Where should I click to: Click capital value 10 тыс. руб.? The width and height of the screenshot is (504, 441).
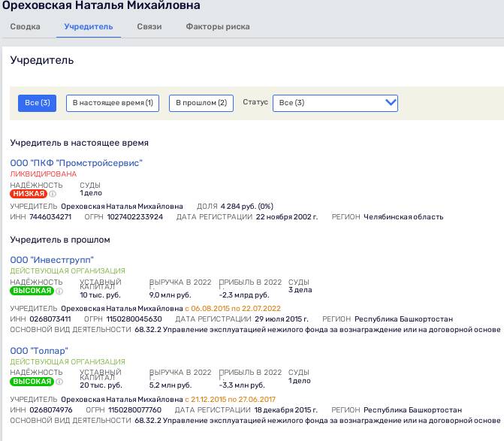[100, 295]
